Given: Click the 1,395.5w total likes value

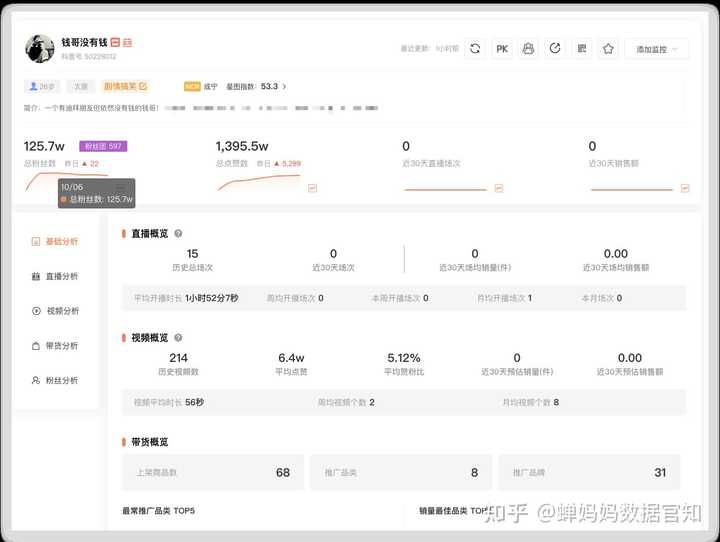Looking at the screenshot, I should click(x=242, y=146).
